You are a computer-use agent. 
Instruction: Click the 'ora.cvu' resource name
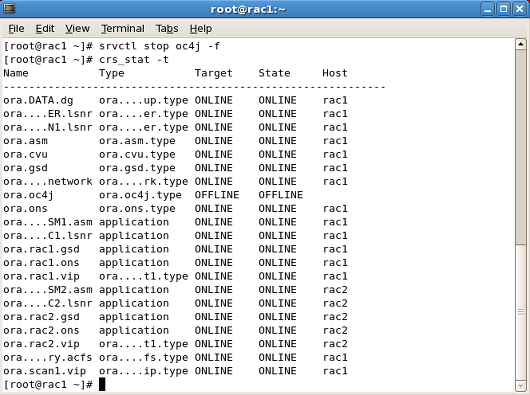tap(25, 154)
